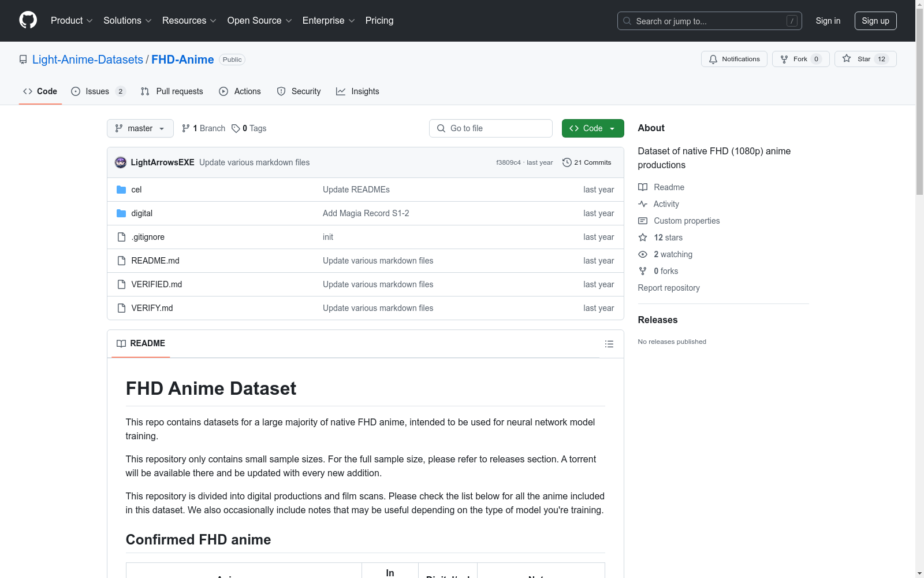
Task: Open the Light-Anime-Datasets owner link
Action: (x=88, y=60)
